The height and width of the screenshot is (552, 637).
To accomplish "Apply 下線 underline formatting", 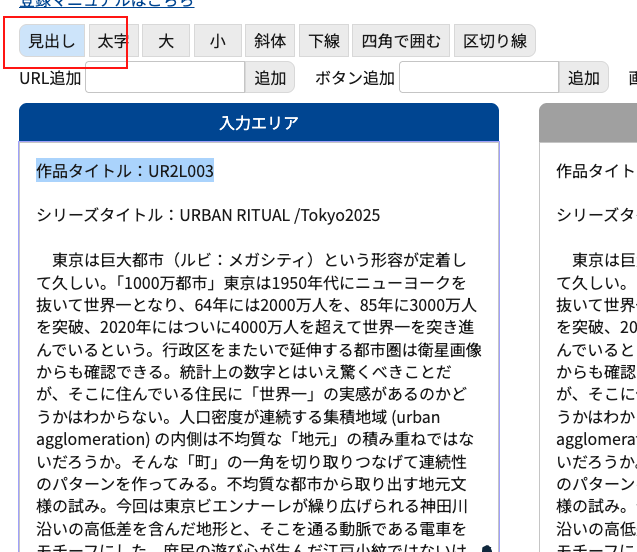I will click(x=323, y=41).
